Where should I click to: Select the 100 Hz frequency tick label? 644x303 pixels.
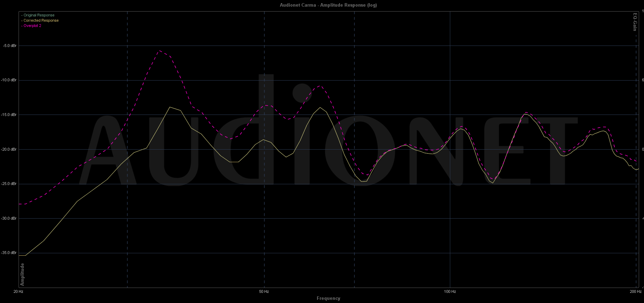[x=450, y=291]
